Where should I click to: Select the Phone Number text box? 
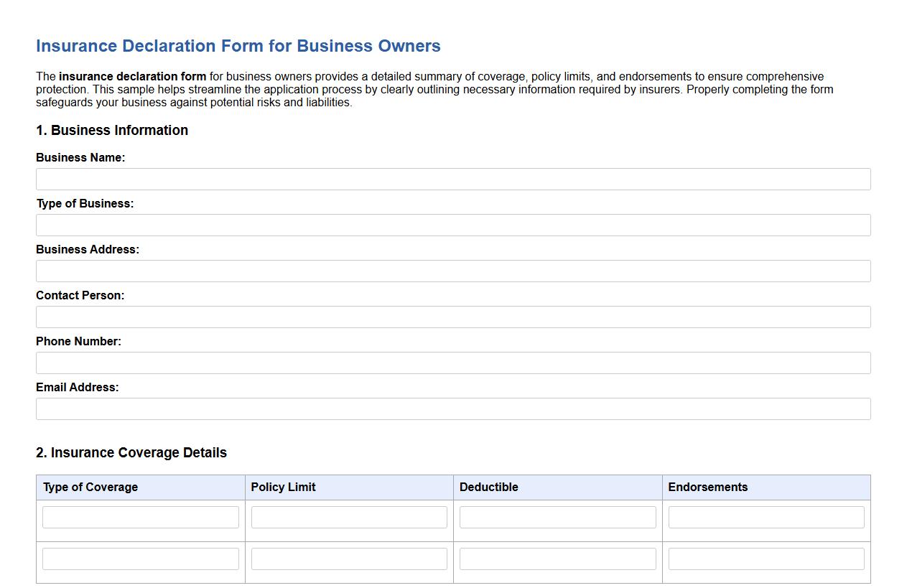pyautogui.click(x=452, y=363)
